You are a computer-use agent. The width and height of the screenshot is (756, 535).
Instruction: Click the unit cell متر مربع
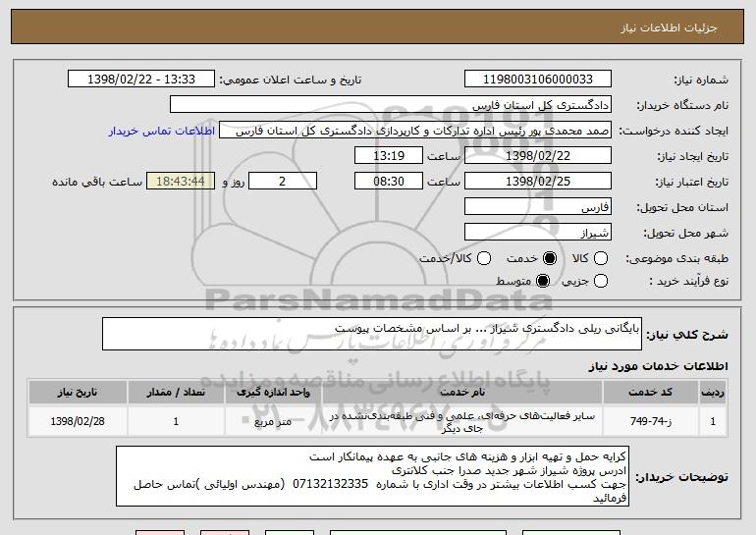[x=273, y=421]
